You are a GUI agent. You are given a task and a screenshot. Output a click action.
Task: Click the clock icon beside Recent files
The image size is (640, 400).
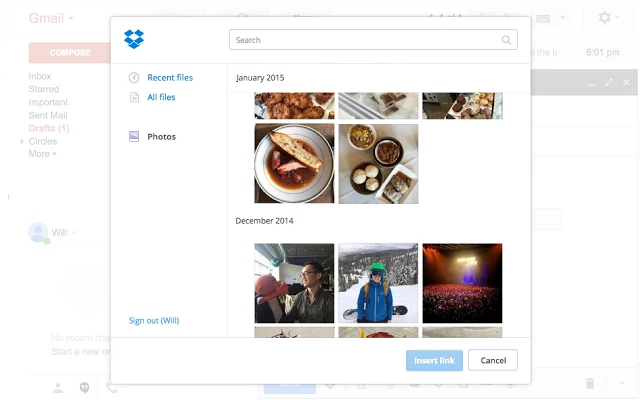(x=134, y=78)
